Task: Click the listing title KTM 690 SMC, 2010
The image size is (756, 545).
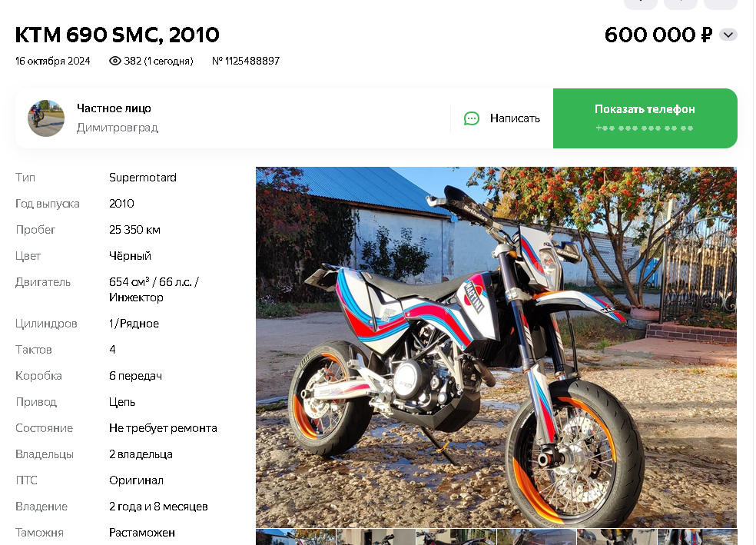Action: [x=117, y=35]
